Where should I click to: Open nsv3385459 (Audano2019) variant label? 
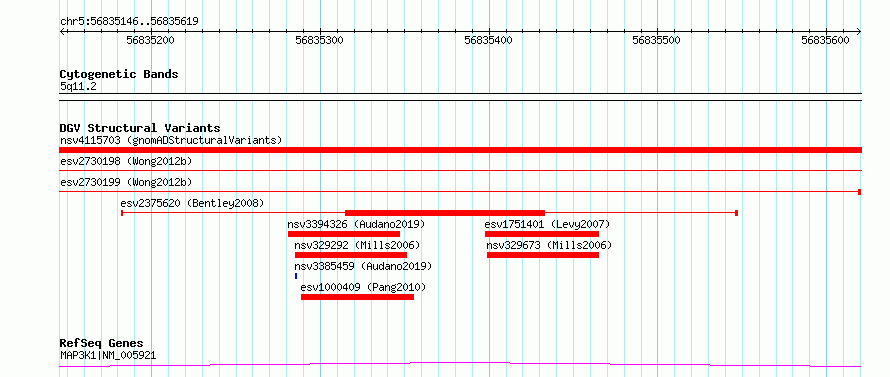(x=363, y=266)
